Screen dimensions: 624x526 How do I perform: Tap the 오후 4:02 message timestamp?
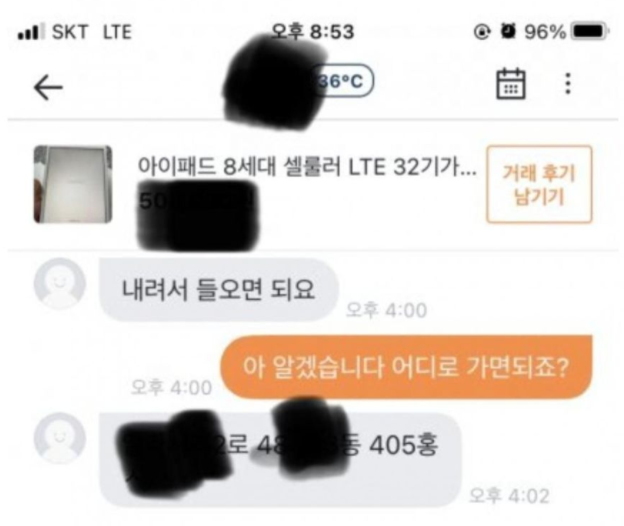pyautogui.click(x=509, y=496)
